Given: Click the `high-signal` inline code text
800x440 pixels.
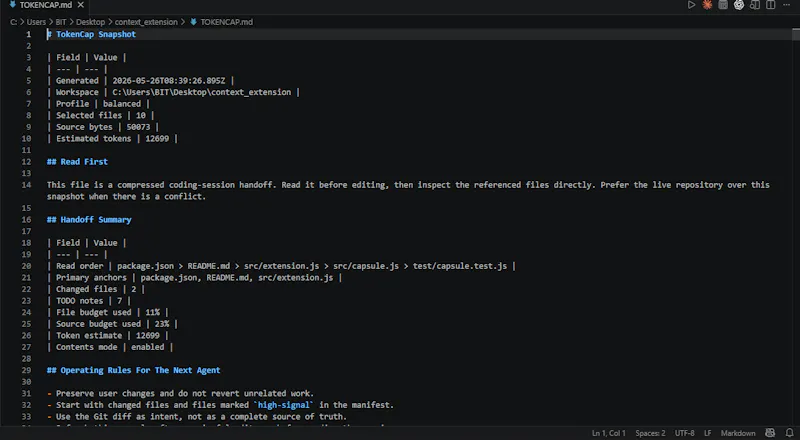Looking at the screenshot, I should tap(283, 405).
